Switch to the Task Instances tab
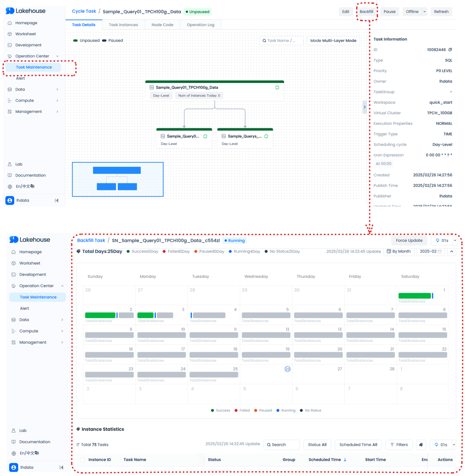465x476 pixels. (123, 25)
